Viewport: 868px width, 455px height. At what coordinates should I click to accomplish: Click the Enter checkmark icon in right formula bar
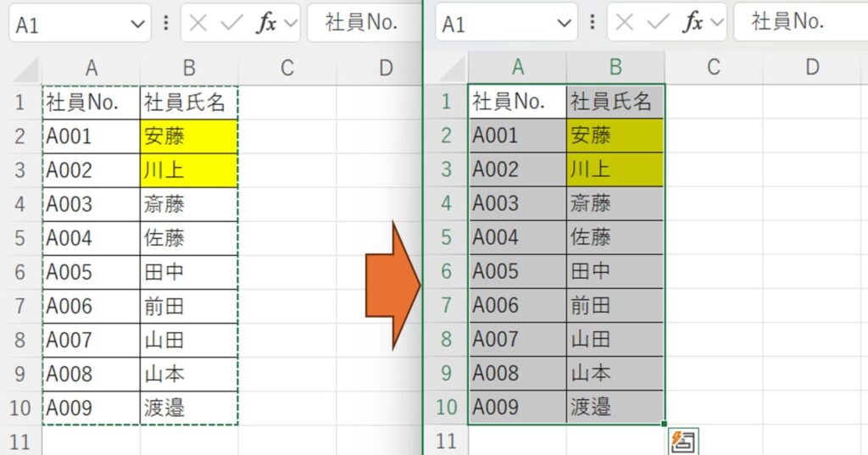[658, 22]
